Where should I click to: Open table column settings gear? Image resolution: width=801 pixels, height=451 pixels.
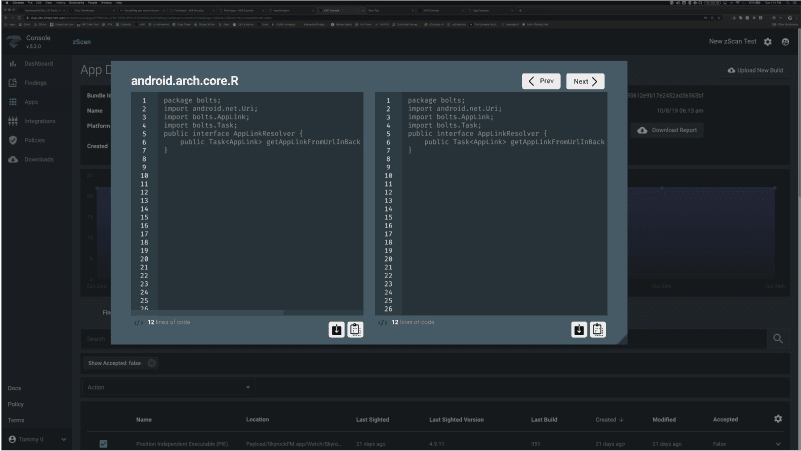click(778, 419)
